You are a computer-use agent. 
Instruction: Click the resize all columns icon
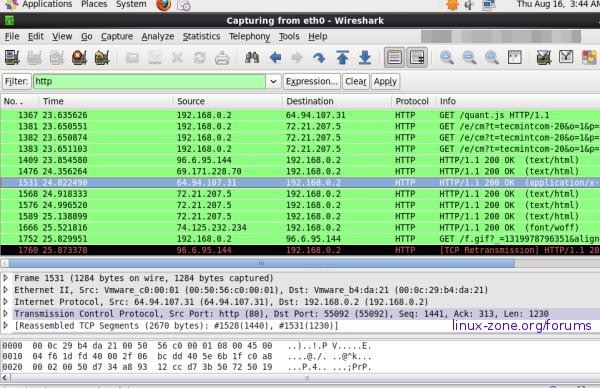514,58
